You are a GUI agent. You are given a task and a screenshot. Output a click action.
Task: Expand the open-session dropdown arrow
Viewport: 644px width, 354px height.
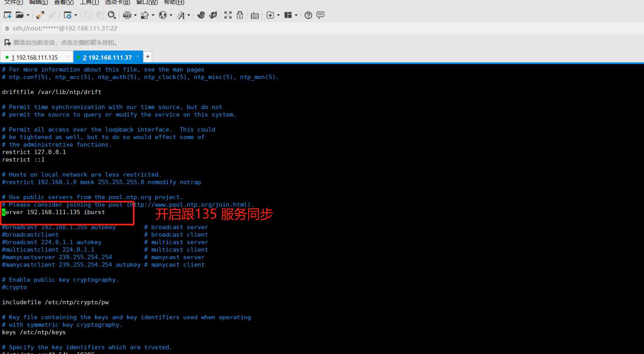point(28,15)
